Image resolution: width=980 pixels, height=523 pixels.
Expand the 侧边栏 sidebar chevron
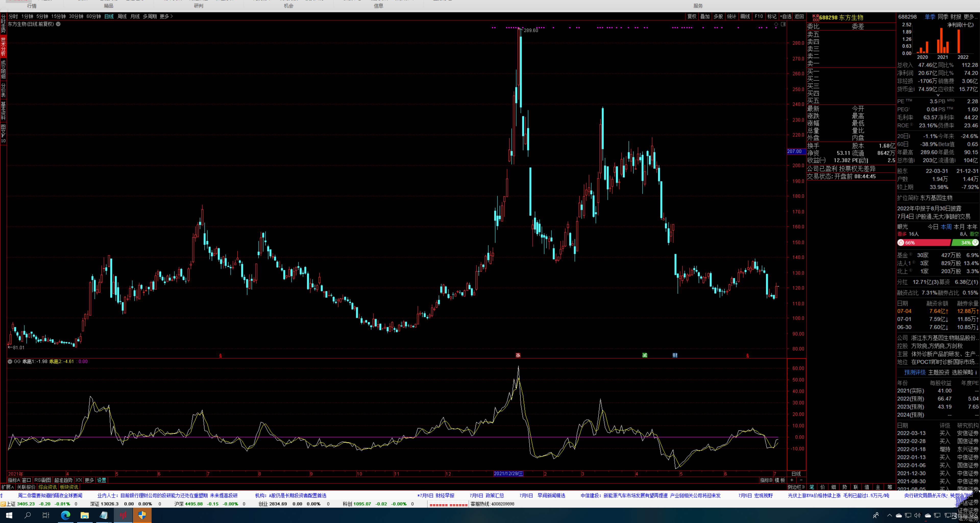796,487
